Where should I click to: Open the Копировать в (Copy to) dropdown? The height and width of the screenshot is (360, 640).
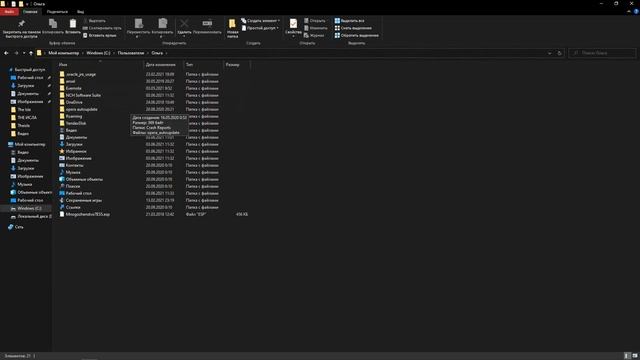[162, 29]
